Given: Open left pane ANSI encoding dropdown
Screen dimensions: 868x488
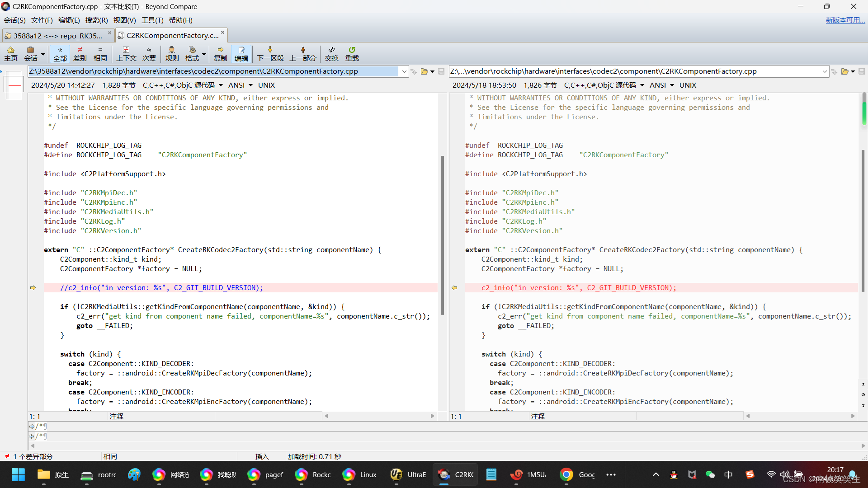Looking at the screenshot, I should click(x=250, y=85).
